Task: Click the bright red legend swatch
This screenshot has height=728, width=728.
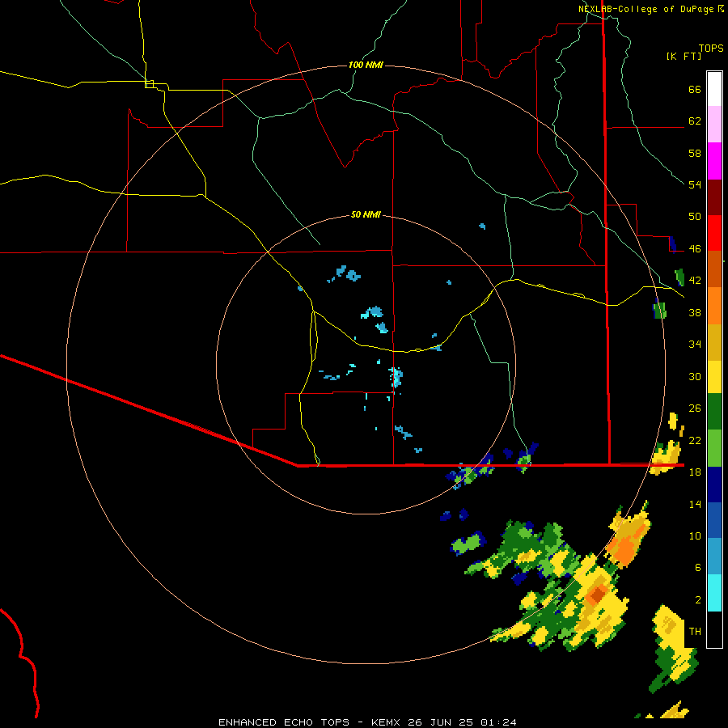Action: pyautogui.click(x=714, y=233)
